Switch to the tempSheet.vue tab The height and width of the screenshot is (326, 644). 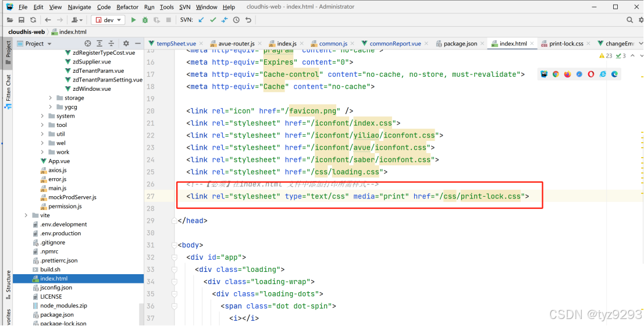[176, 44]
